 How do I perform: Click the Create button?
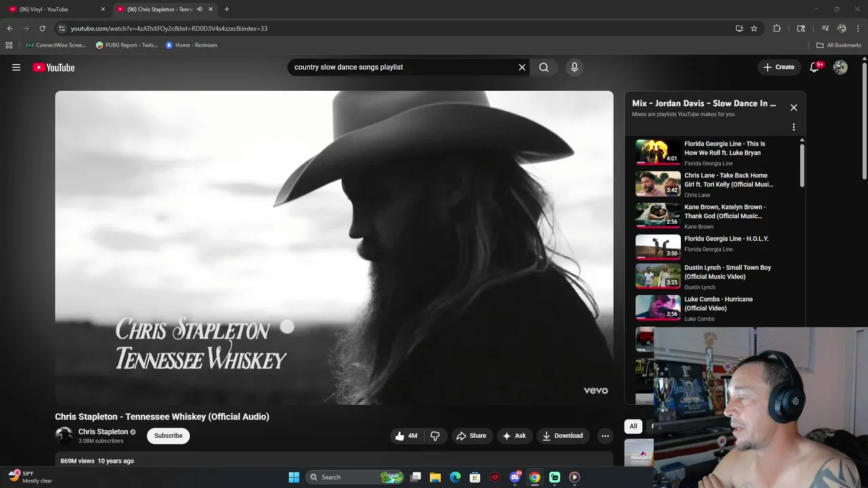tap(778, 67)
